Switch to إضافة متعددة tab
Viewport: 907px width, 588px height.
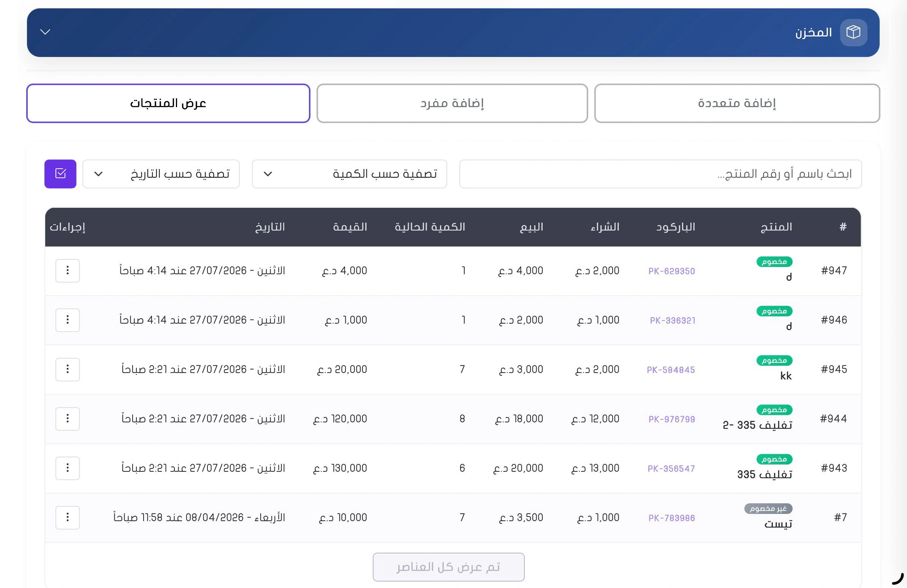[737, 103]
